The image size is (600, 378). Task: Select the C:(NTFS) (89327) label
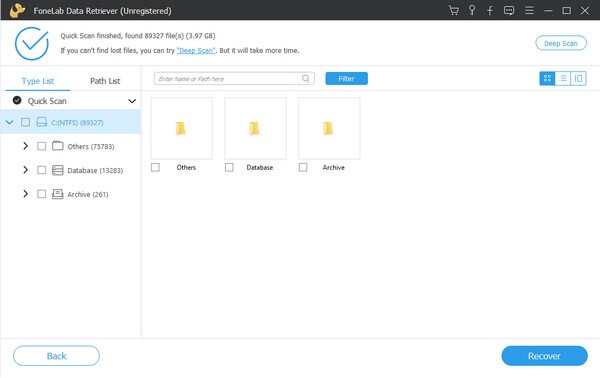click(77, 122)
